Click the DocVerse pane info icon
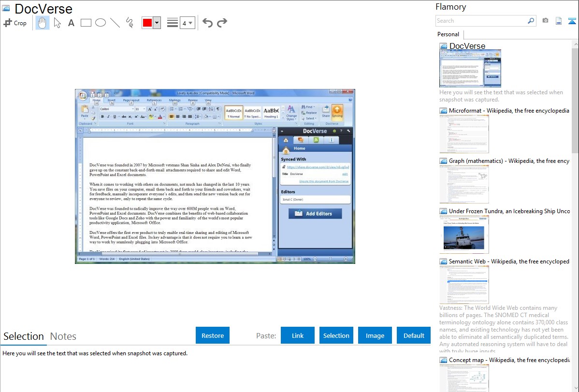The image size is (579, 392). tap(332, 140)
